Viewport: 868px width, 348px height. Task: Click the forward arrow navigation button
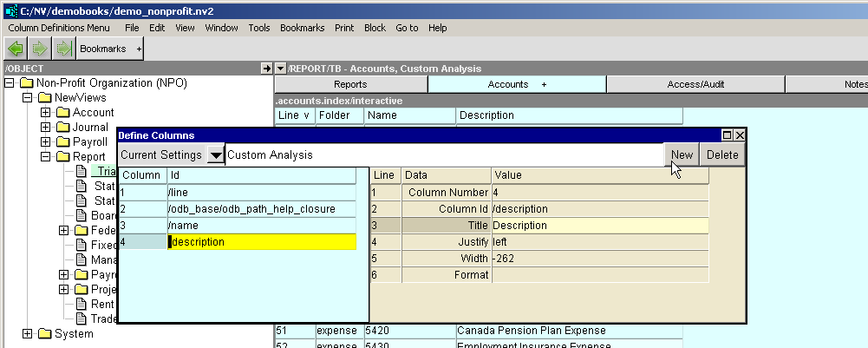(40, 49)
